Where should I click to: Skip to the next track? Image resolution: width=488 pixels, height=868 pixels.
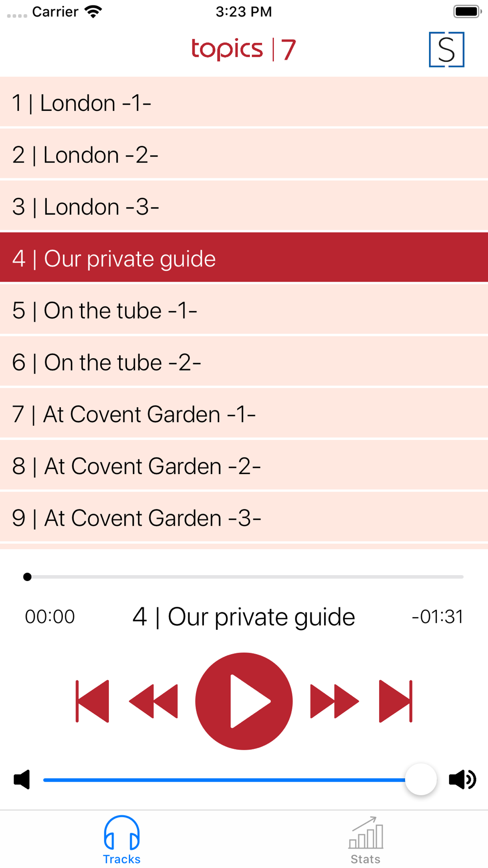(x=396, y=701)
